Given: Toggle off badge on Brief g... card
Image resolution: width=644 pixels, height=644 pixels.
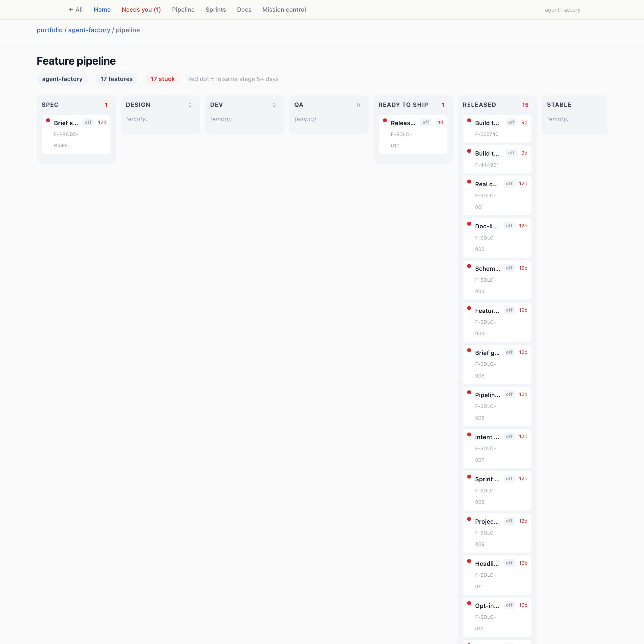Looking at the screenshot, I should [x=509, y=352].
